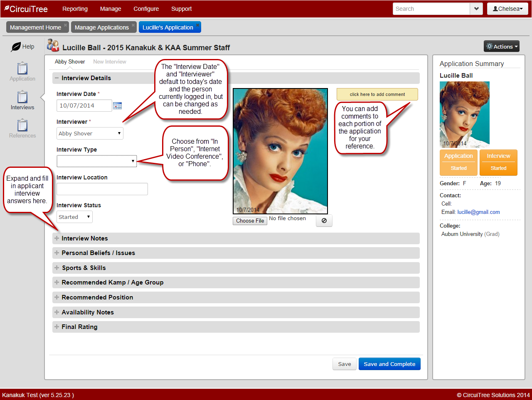
Task: Close the Lucille's Application tab
Action: tap(198, 25)
